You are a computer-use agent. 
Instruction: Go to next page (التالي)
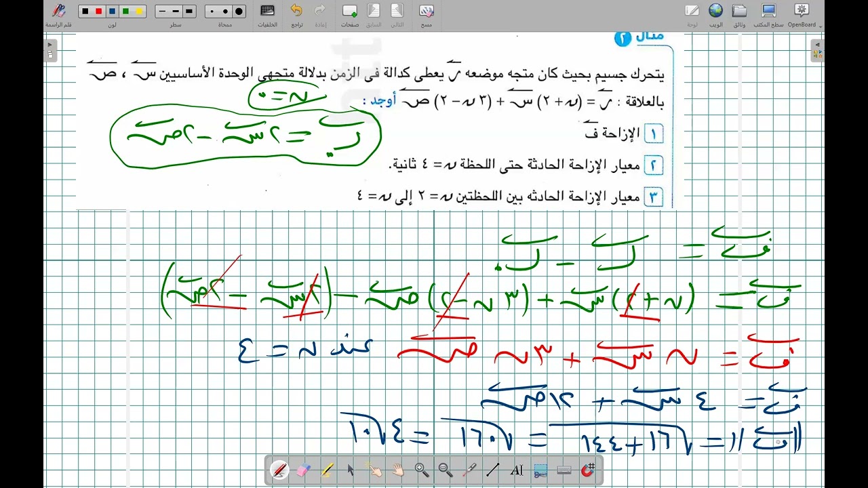397,15
